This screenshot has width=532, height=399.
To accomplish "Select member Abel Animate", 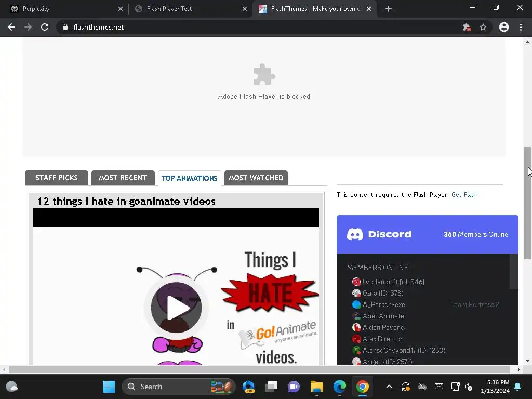I will pyautogui.click(x=378, y=316).
